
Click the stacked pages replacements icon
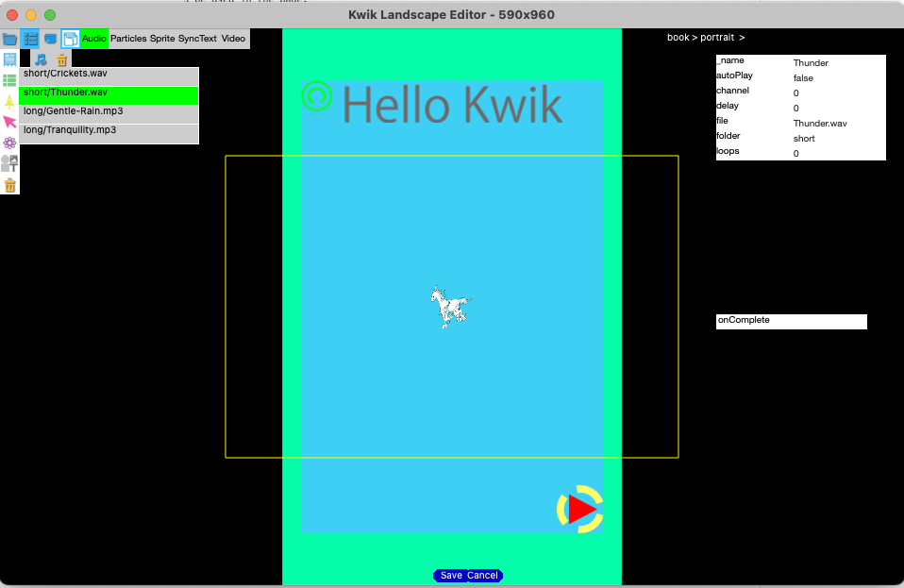[x=71, y=40]
